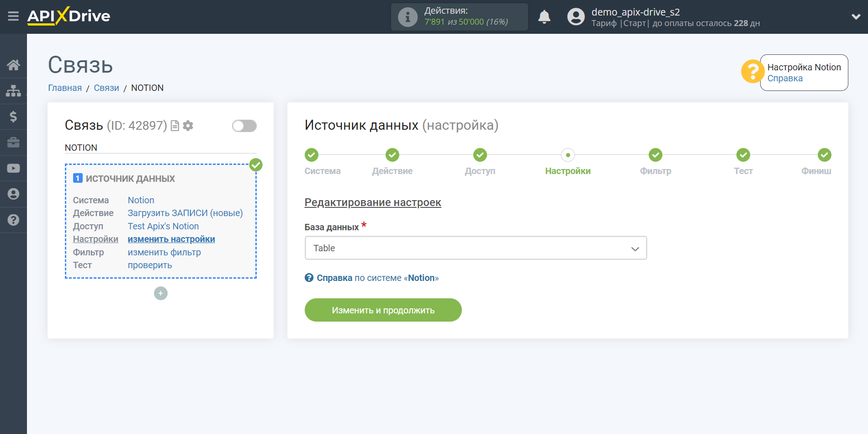868x434 pixels.
Task: Click demo_apix-drive_s2 username
Action: point(635,12)
